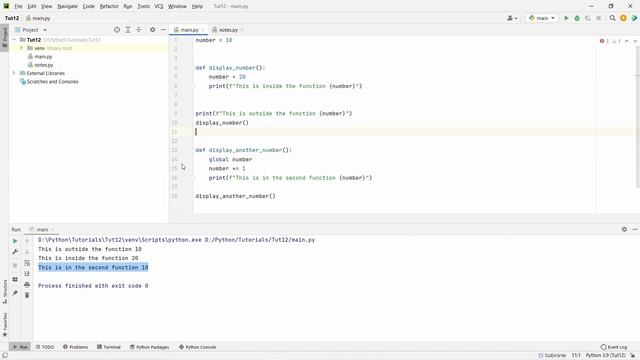Open the Run panel settings gear
Image resolution: width=640 pixels, height=360 pixels.
pyautogui.click(x=624, y=229)
